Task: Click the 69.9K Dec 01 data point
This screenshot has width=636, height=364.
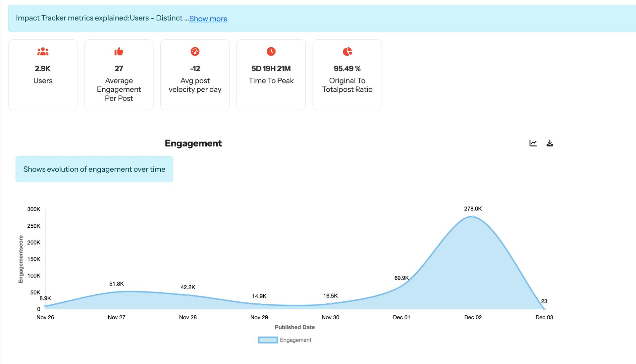Action: point(401,286)
